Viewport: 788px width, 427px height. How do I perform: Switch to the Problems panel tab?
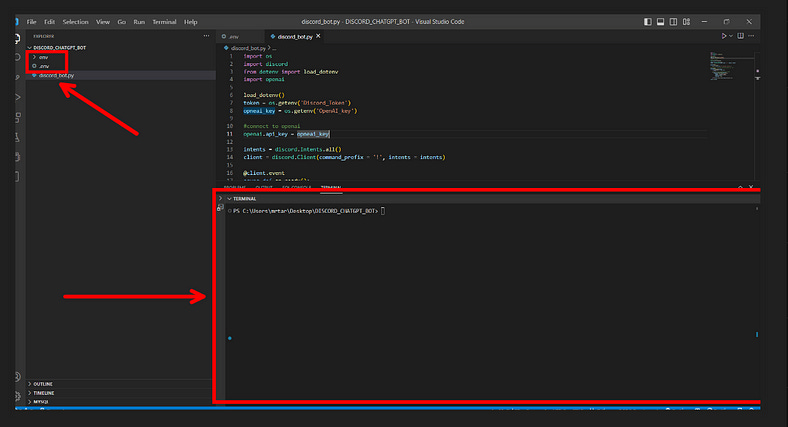click(x=235, y=187)
